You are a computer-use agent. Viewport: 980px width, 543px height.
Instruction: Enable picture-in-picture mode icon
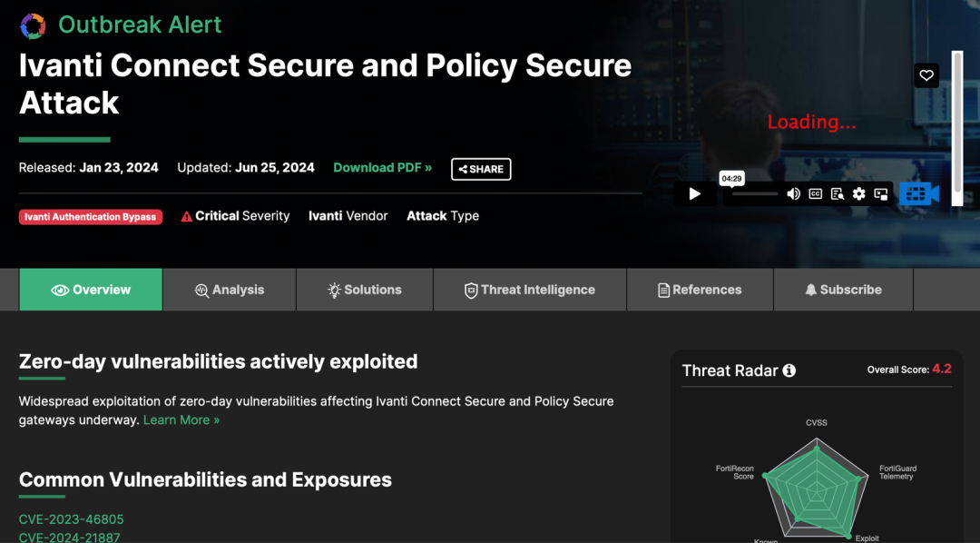point(880,194)
